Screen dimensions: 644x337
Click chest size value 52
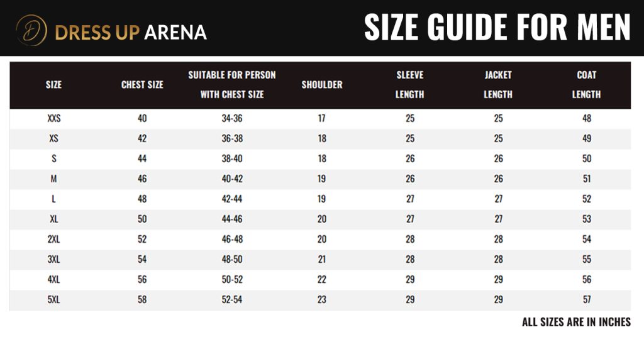[142, 240]
